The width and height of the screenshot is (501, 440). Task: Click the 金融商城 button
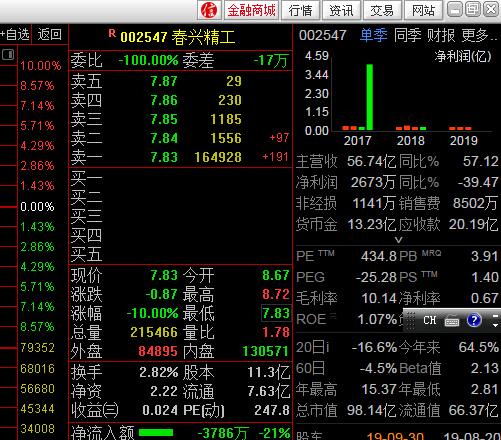[x=251, y=10]
